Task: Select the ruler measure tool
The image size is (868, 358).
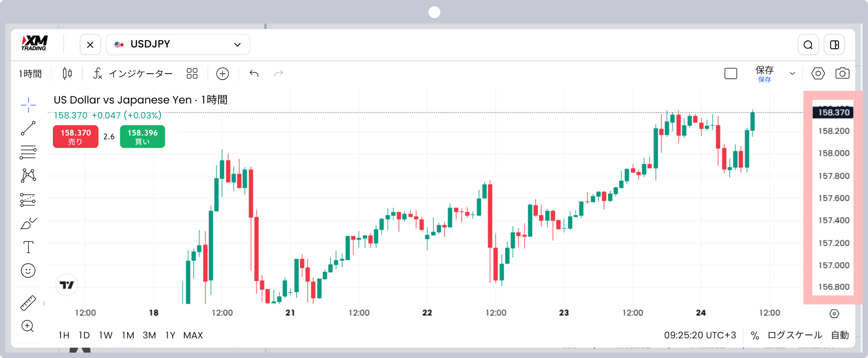Action: (28, 303)
